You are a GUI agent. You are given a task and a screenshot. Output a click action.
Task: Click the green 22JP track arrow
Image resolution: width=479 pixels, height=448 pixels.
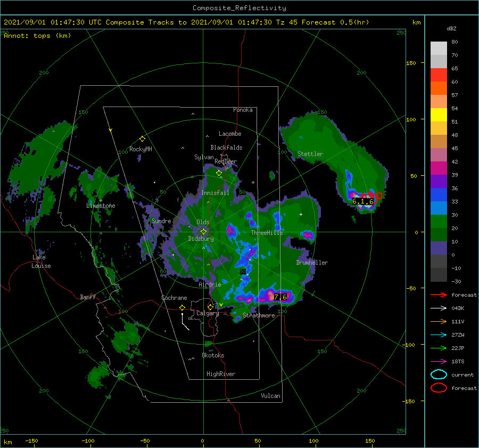coord(439,348)
